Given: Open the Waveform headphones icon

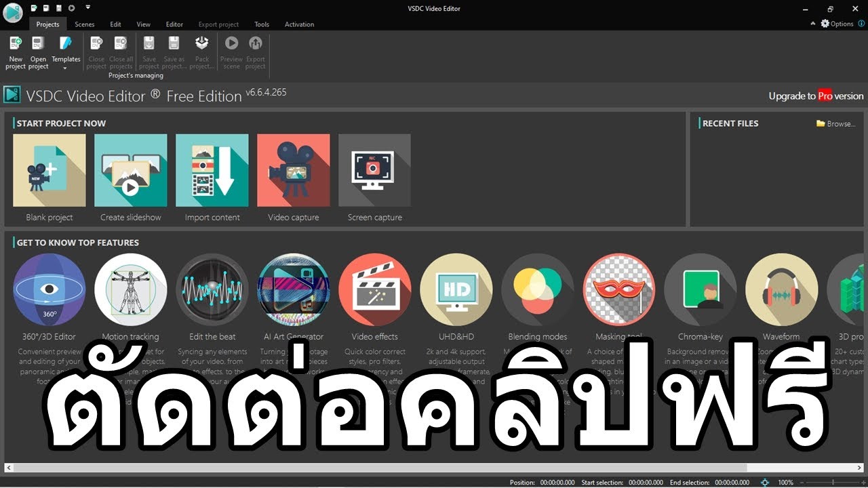Looking at the screenshot, I should tap(782, 289).
